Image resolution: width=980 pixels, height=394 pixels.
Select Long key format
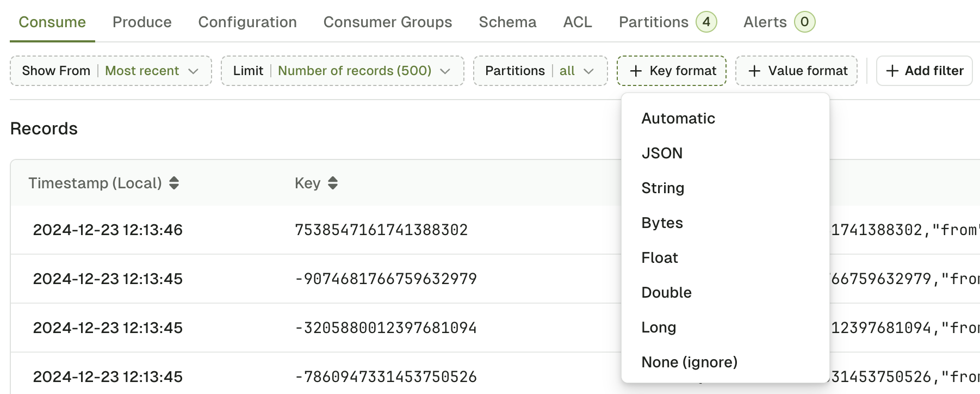pyautogui.click(x=725, y=328)
